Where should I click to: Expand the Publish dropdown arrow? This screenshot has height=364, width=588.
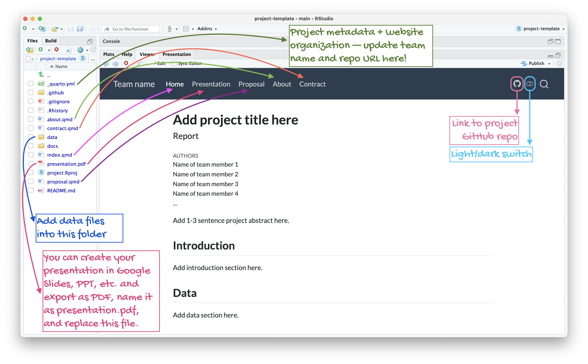549,64
